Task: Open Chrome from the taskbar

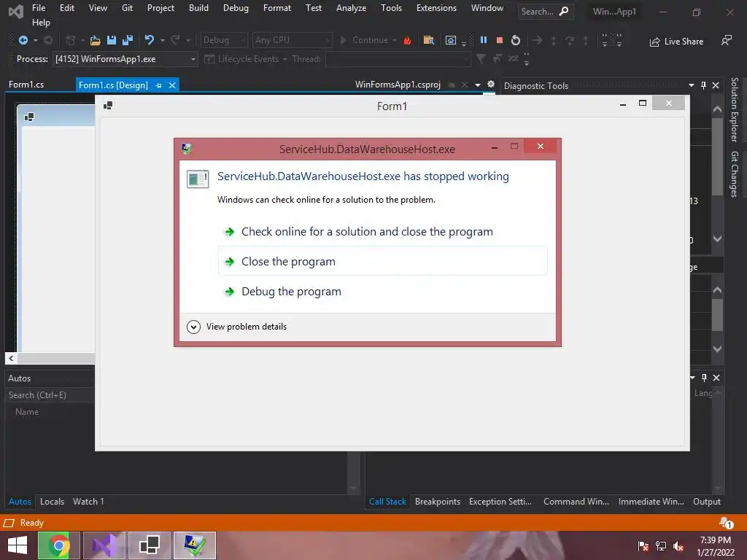Action: [x=60, y=545]
